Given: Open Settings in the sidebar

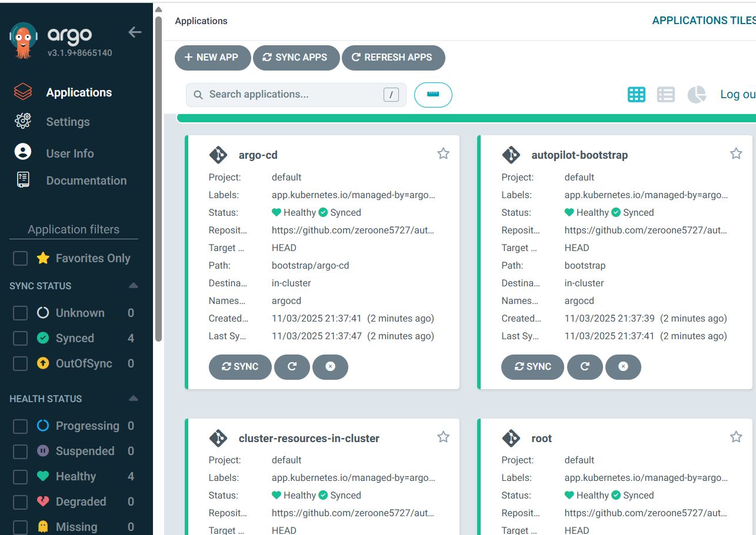Looking at the screenshot, I should coord(68,122).
